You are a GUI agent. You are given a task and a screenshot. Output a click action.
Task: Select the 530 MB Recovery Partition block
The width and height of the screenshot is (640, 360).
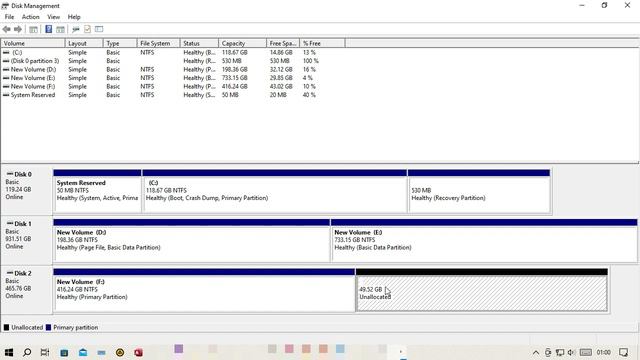pos(479,191)
